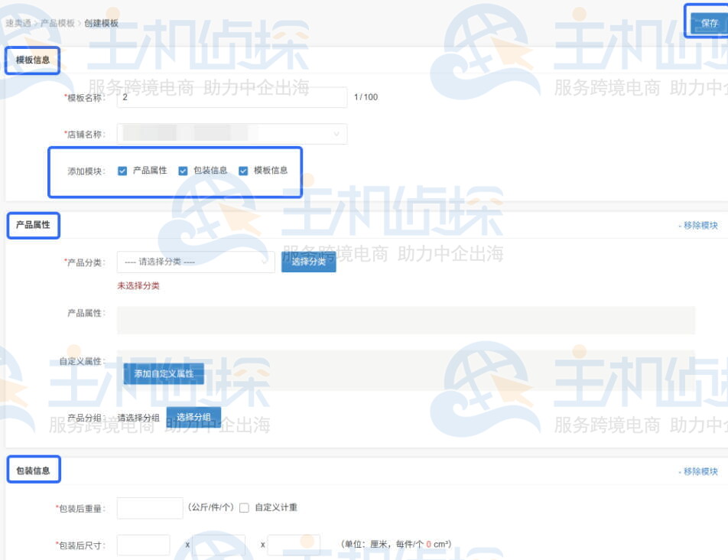
Task: Click the 选择分组 button
Action: point(193,417)
